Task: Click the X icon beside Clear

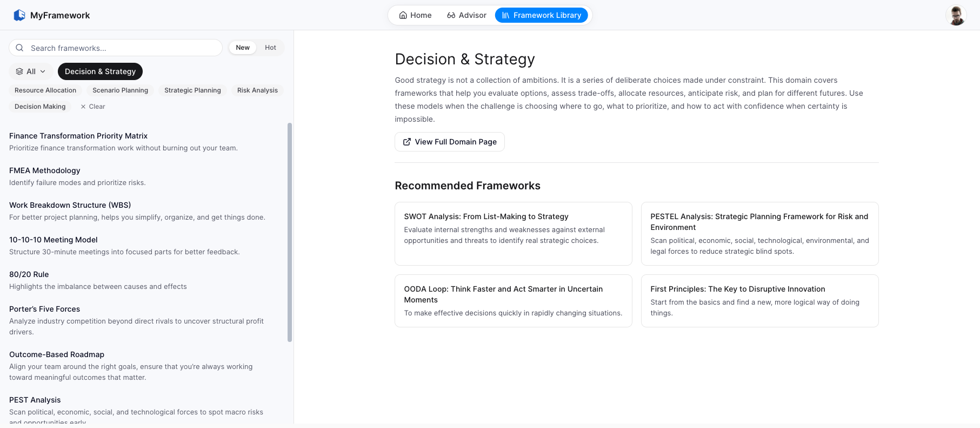Action: click(x=83, y=107)
